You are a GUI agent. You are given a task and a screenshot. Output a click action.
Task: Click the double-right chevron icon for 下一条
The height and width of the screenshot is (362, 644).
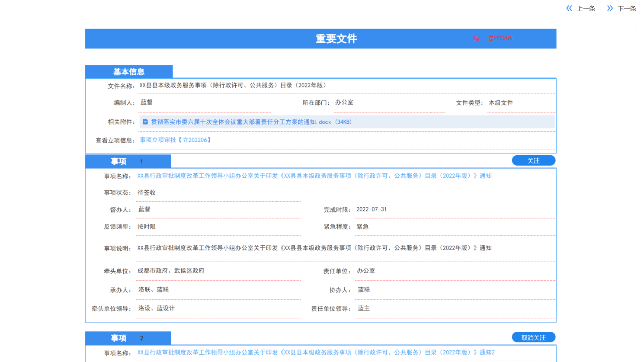[x=610, y=8]
